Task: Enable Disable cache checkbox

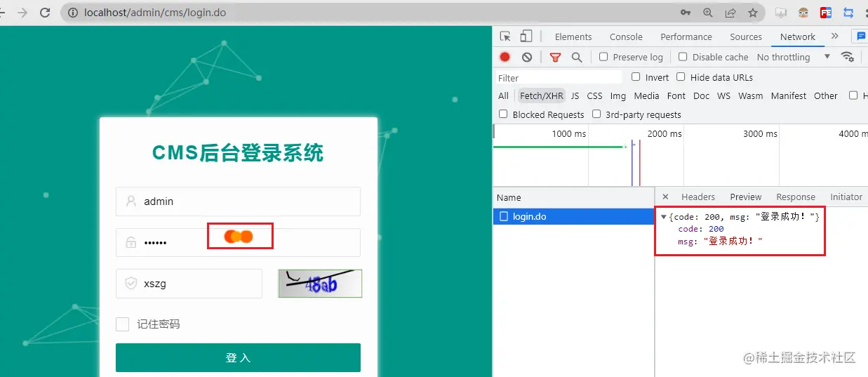Action: click(x=683, y=57)
